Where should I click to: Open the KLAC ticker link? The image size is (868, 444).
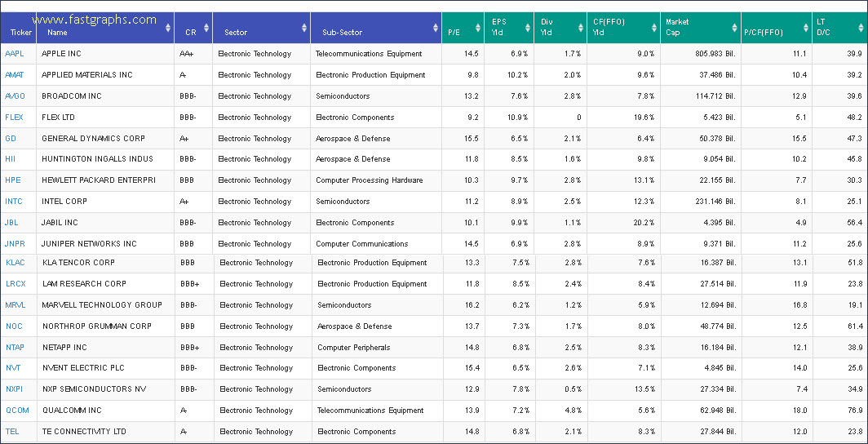(x=15, y=263)
